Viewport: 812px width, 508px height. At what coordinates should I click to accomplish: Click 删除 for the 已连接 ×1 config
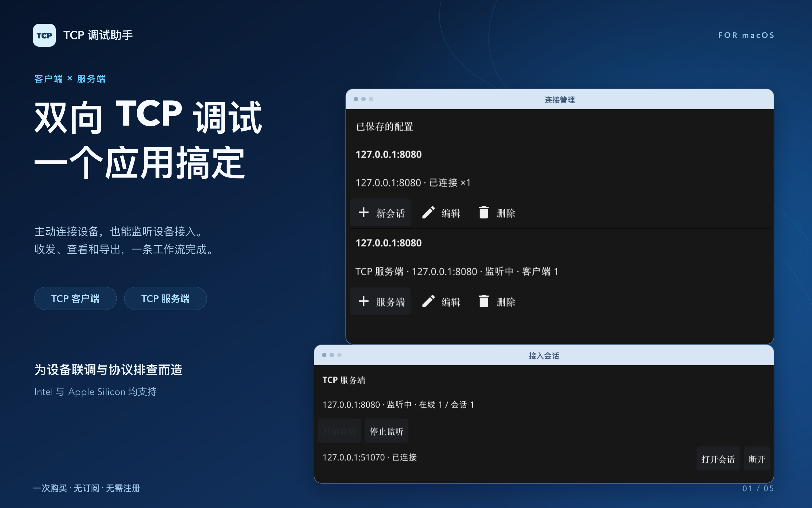point(506,213)
